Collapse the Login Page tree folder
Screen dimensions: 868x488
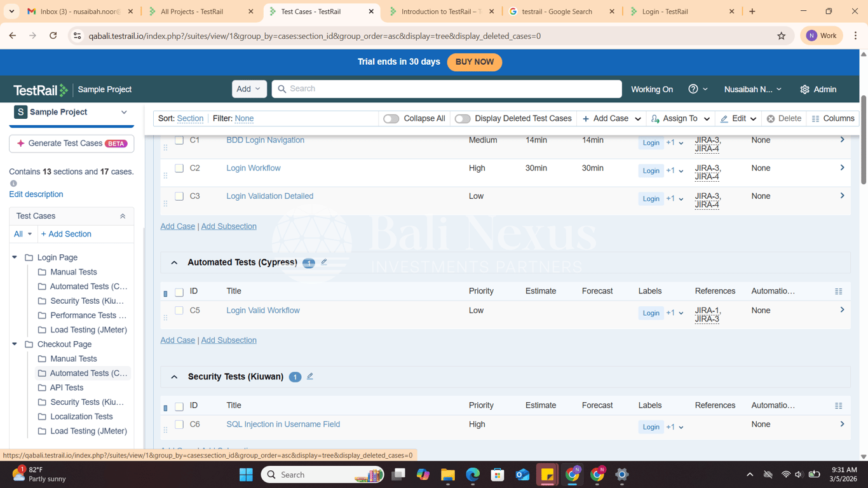tap(15, 257)
